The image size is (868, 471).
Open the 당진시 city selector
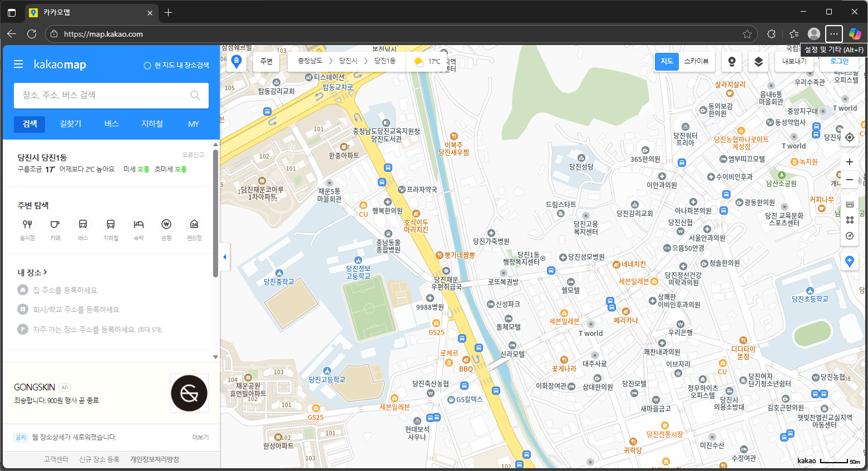(348, 61)
